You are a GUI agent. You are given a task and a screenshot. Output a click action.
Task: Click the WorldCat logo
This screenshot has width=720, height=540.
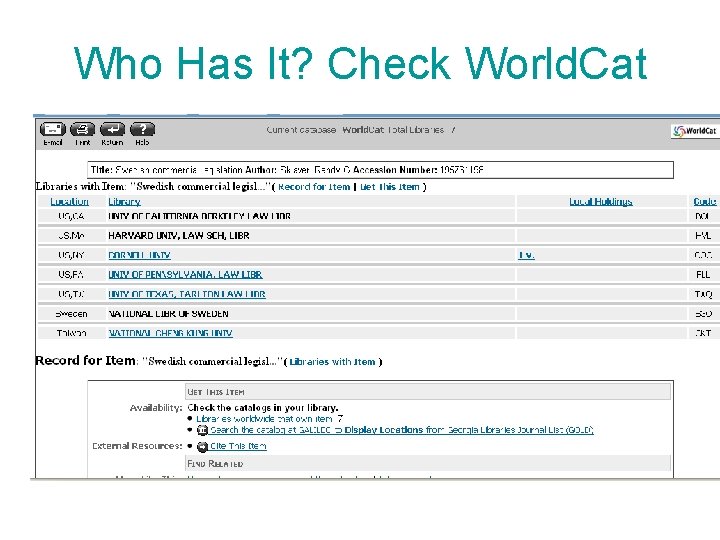pyautogui.click(x=695, y=131)
